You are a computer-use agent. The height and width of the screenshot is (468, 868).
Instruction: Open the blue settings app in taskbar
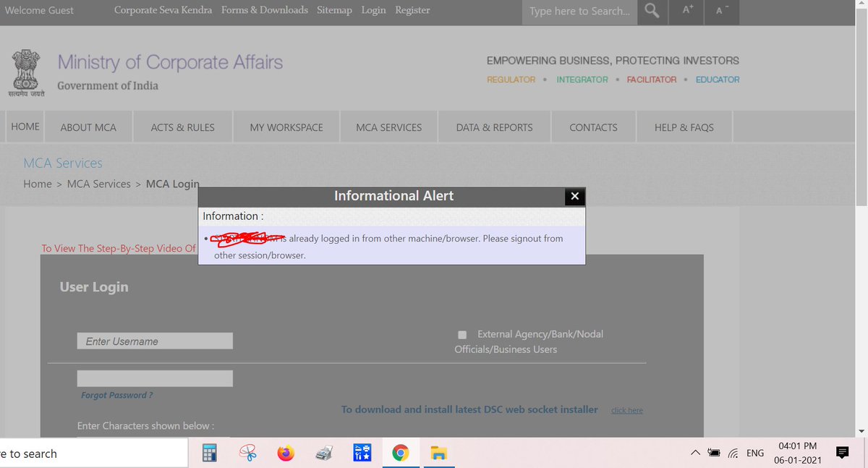(x=362, y=454)
